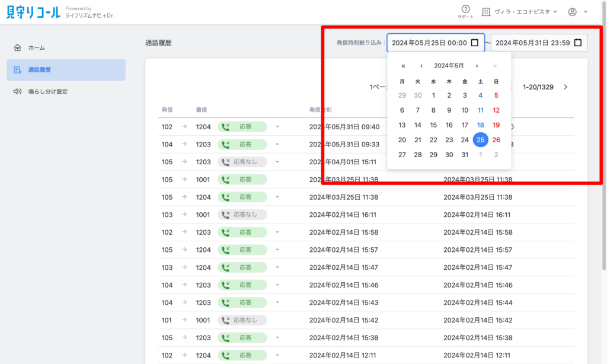The width and height of the screenshot is (607, 364).
Task: Click 応答なし badge for 02月14日 16:11
Action: [x=242, y=215]
